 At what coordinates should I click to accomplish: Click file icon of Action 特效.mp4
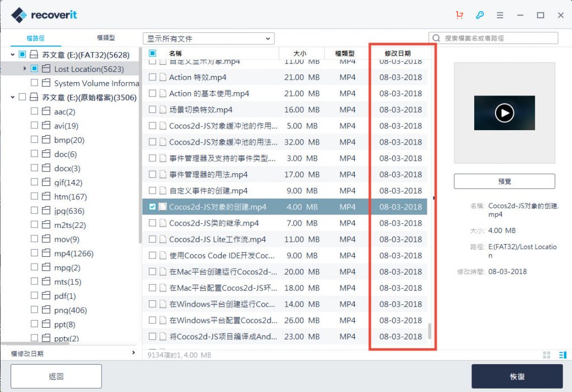tap(163, 77)
